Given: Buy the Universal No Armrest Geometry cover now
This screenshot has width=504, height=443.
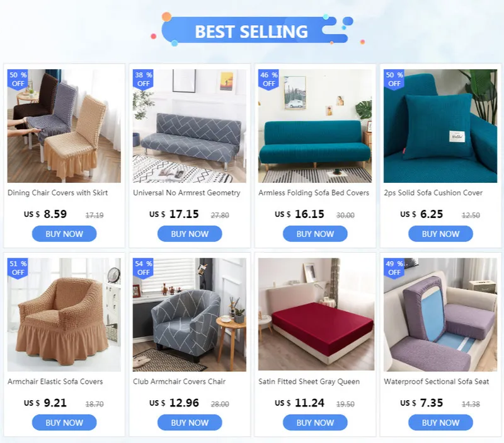Looking at the screenshot, I should coord(190,234).
